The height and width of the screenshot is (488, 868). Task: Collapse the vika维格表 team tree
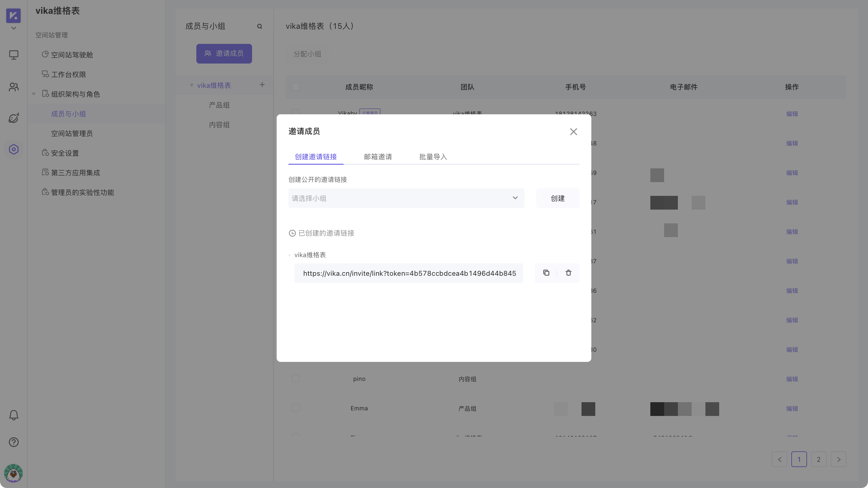[x=191, y=85]
